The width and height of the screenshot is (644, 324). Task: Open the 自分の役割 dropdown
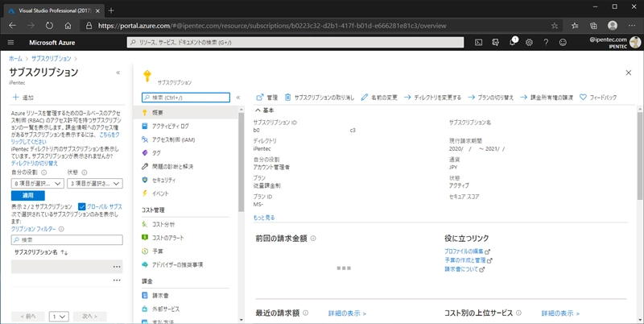tap(37, 184)
